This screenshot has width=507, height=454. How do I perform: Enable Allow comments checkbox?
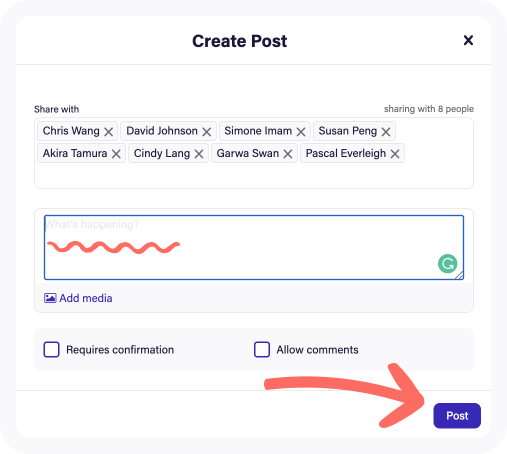point(262,349)
